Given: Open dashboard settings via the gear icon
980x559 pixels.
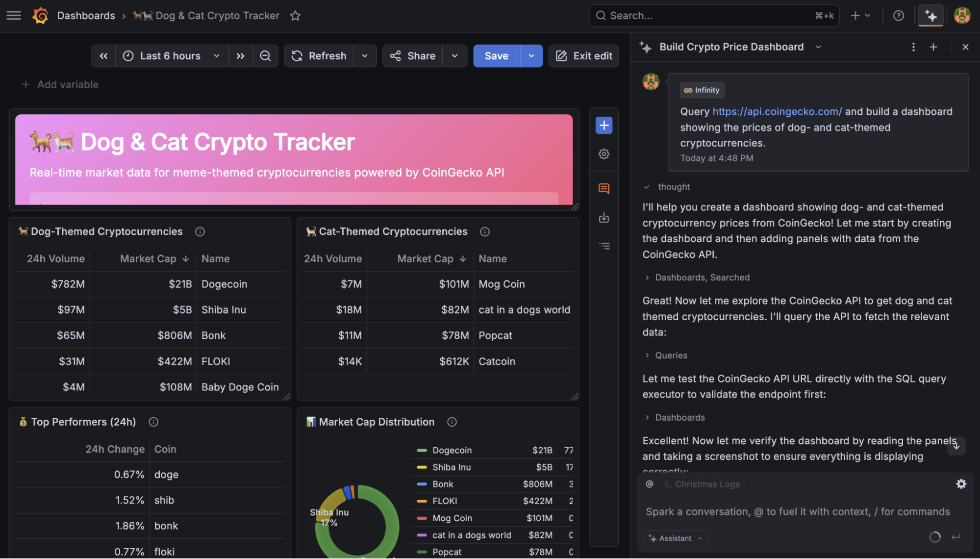Looking at the screenshot, I should pos(603,154).
